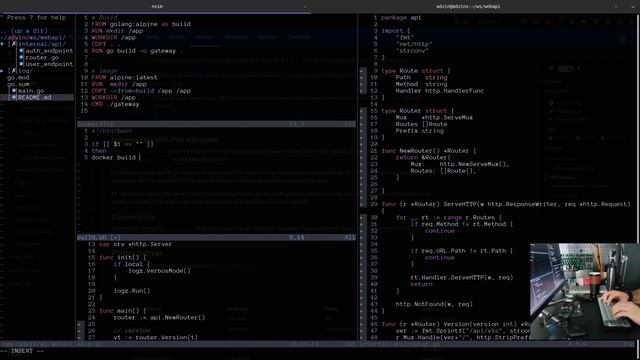Viewport: 640px width, 360px height.
Task: Click the router.go file icon
Action: [21, 58]
